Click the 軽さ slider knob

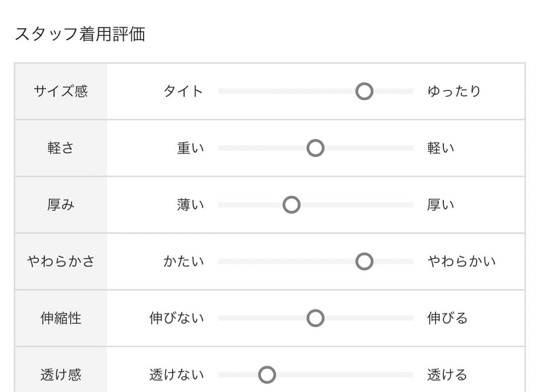tap(315, 148)
